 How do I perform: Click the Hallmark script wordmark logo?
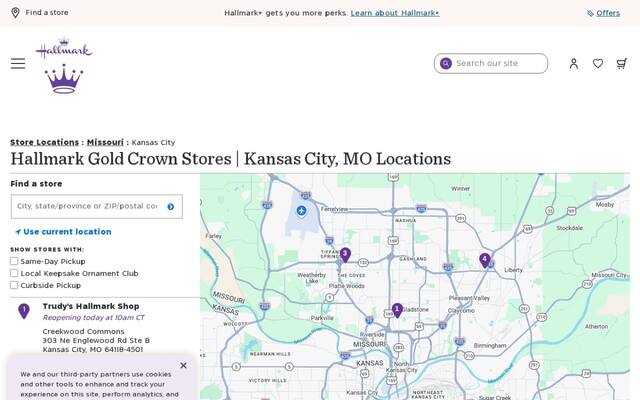pos(64,48)
